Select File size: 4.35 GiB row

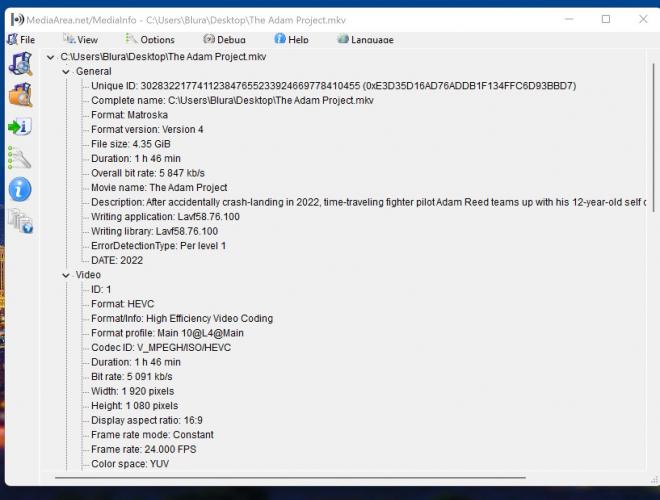coord(131,144)
